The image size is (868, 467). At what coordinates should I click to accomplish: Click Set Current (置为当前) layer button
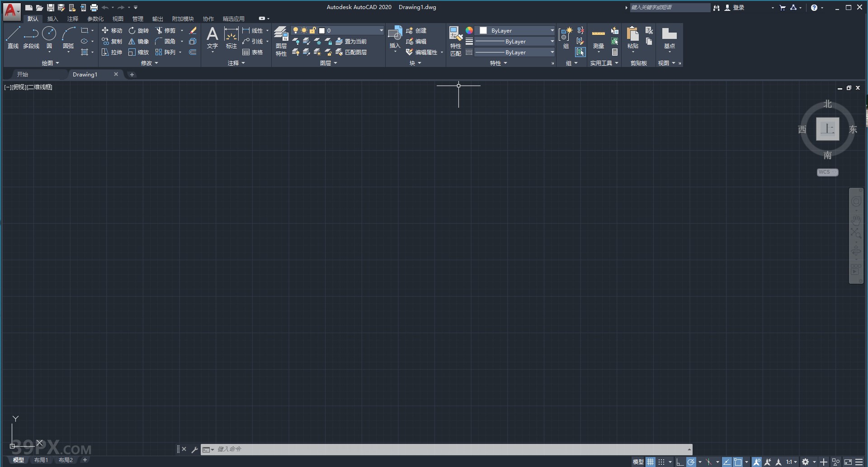coord(351,41)
